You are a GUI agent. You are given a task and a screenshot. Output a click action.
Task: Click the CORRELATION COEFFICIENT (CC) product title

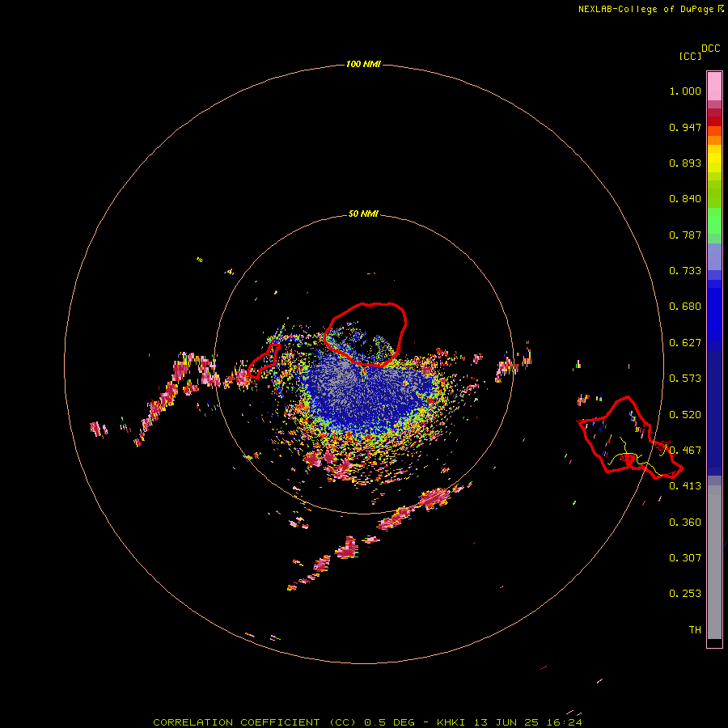[255, 722]
